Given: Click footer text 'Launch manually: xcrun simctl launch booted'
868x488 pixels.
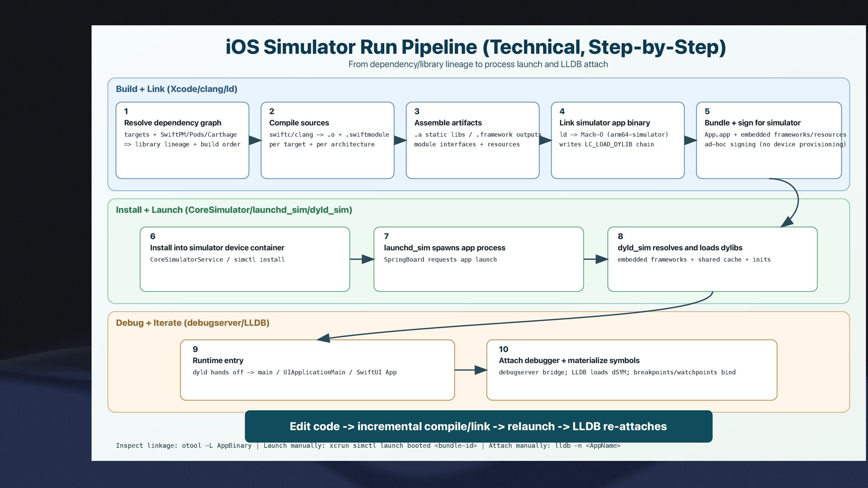Looking at the screenshot, I should 347,446.
